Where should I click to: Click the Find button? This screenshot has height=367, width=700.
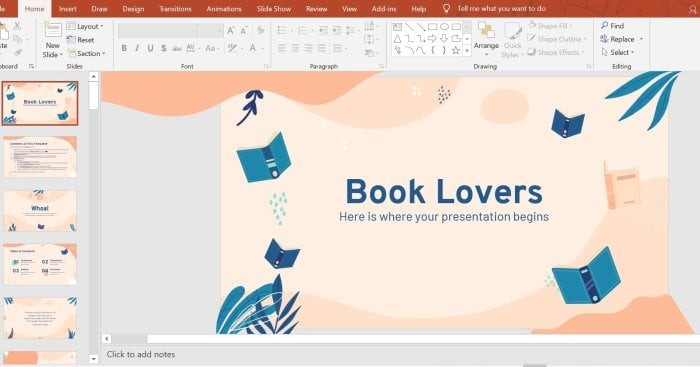click(x=612, y=26)
